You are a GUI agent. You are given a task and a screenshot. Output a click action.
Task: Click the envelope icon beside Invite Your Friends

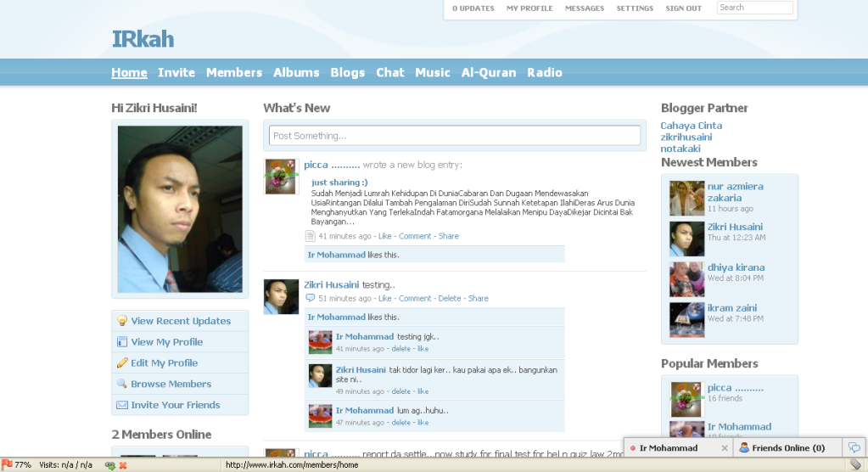(122, 405)
